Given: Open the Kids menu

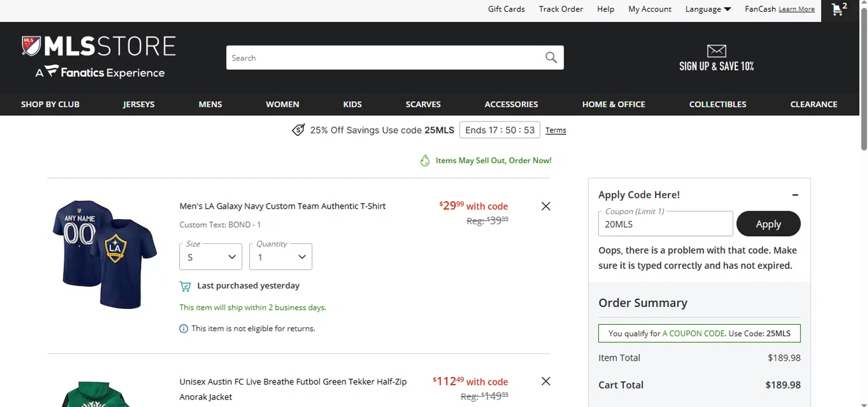Looking at the screenshot, I should pos(352,105).
